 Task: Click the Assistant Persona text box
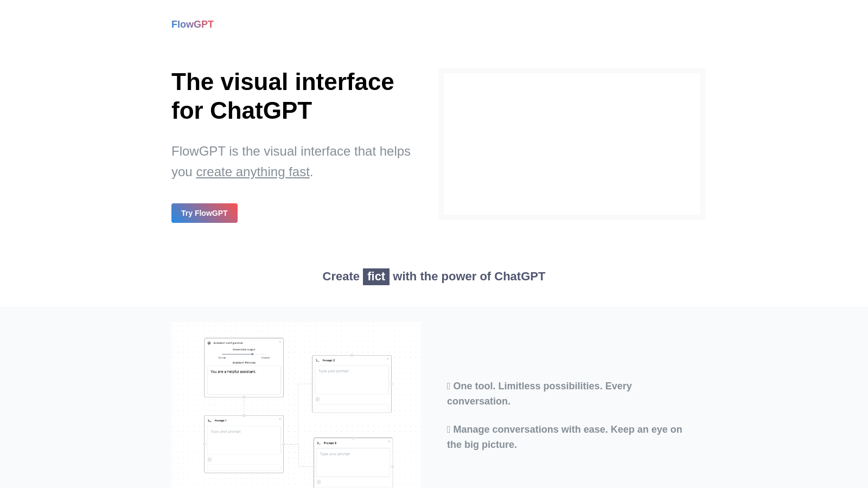pyautogui.click(x=244, y=380)
